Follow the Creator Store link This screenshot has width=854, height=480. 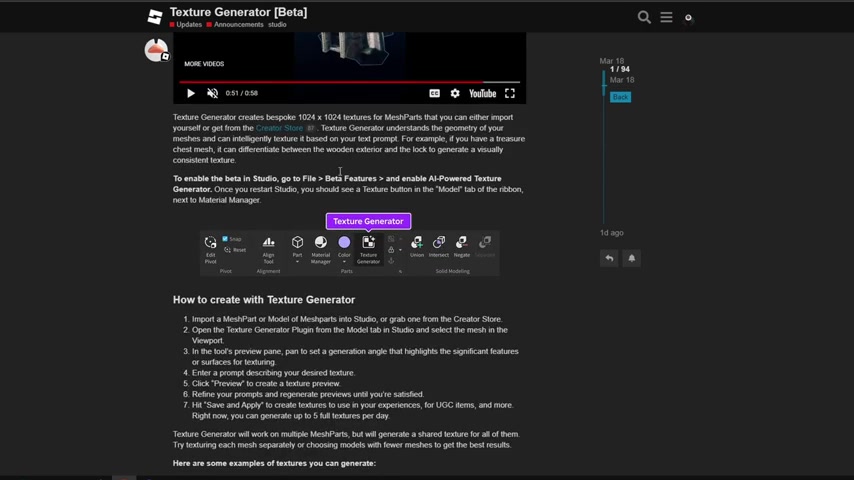[279, 128]
